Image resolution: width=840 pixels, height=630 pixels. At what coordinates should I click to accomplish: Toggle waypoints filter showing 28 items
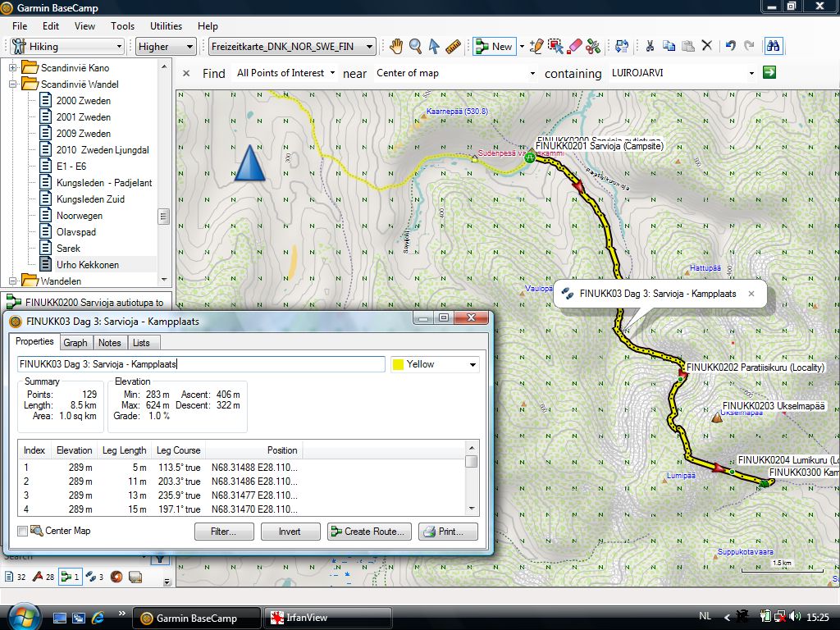click(x=43, y=577)
